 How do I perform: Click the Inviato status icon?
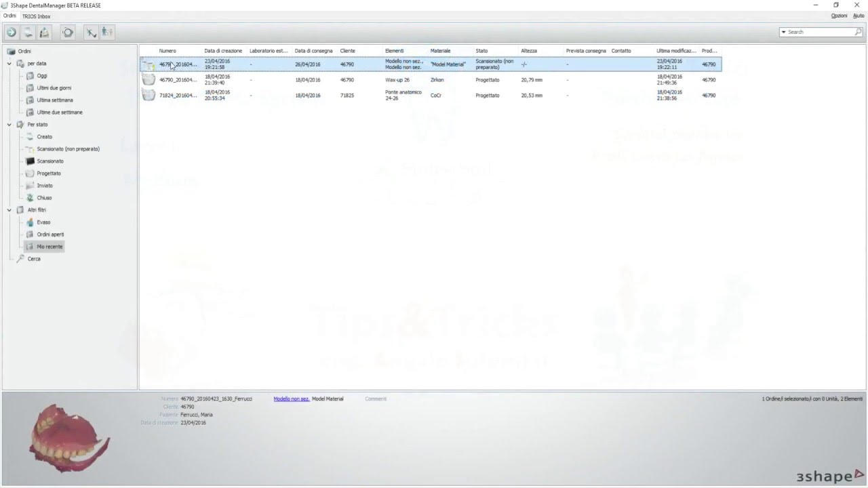click(x=30, y=186)
